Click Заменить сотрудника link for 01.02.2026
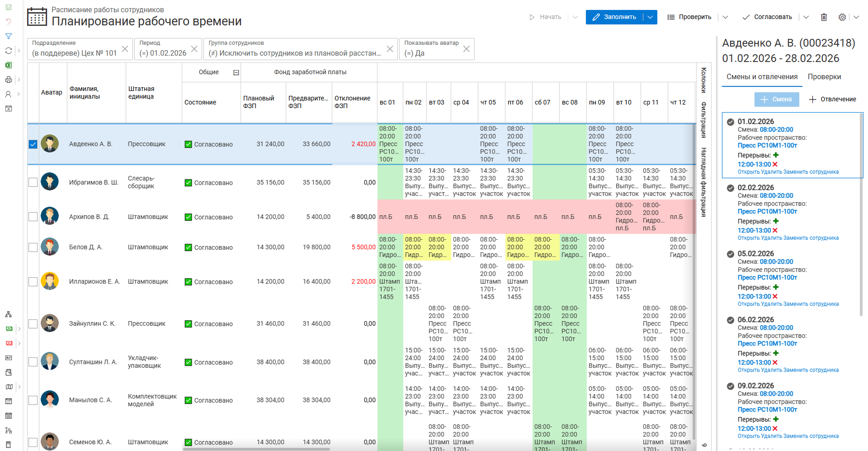Image resolution: width=868 pixels, height=451 pixels. (x=811, y=172)
